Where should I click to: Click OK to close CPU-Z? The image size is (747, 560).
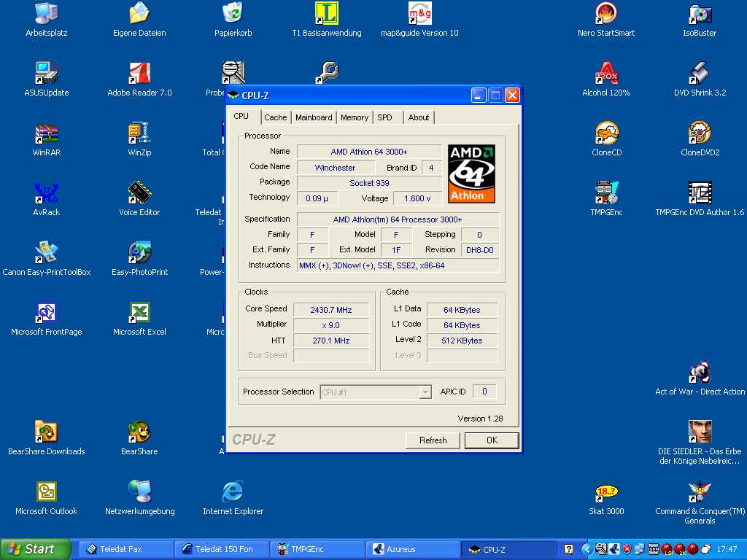click(492, 440)
